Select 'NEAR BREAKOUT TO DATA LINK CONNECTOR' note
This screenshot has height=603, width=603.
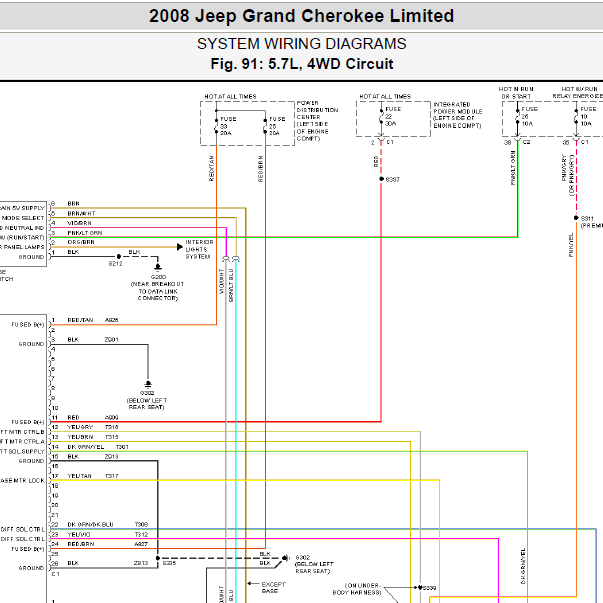[158, 291]
